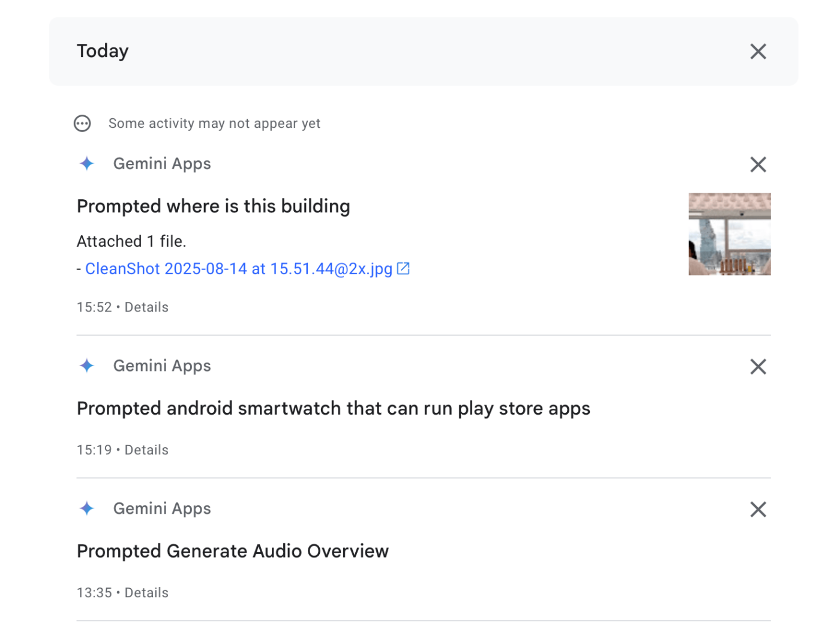
Task: Select the sparkle icon beside the smartwatch prompt
Action: tap(86, 366)
